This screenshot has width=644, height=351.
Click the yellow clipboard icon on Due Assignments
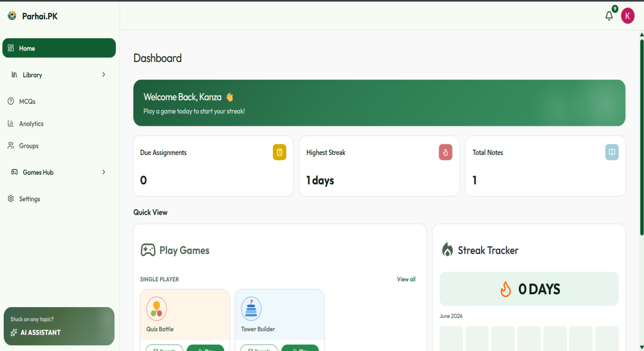tap(280, 152)
